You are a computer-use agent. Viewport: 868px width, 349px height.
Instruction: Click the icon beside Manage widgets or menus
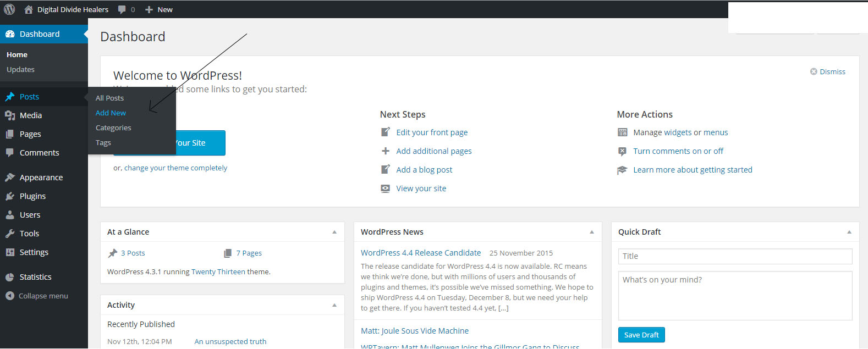tap(623, 132)
